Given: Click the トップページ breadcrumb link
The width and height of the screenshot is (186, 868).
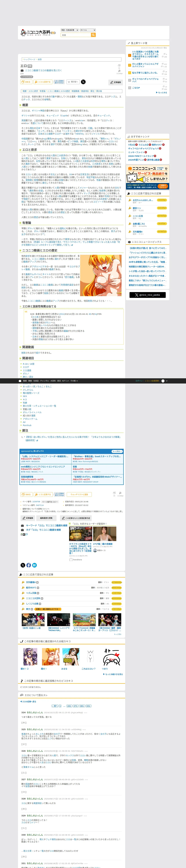Looking at the screenshot, I should tap(29, 59).
